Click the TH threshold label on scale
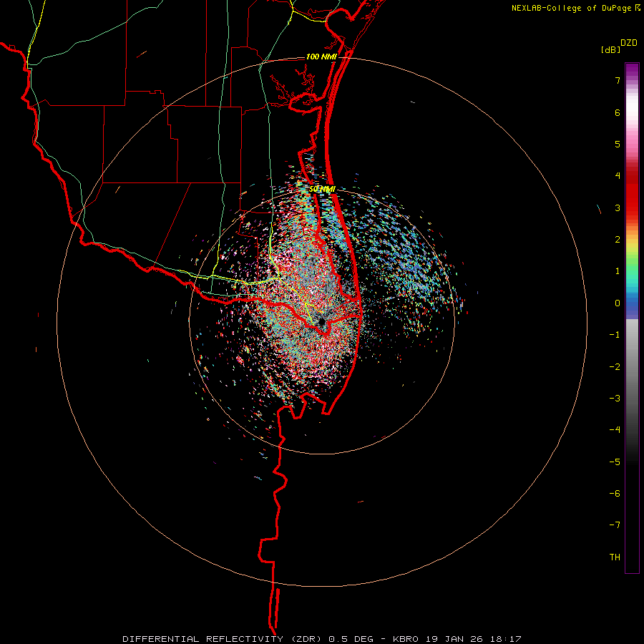 coord(615,557)
